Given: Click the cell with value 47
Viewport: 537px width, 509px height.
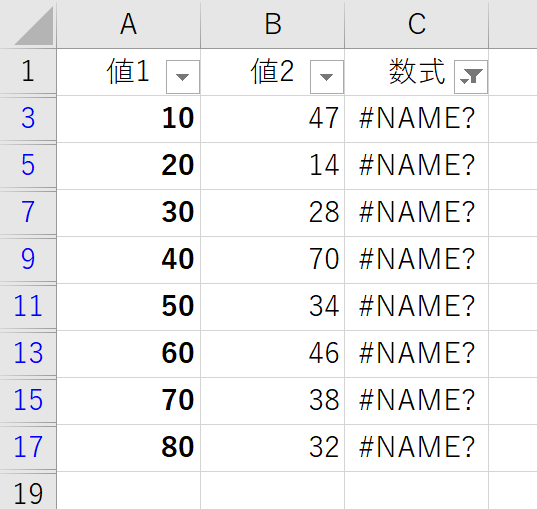Looking at the screenshot, I should click(x=273, y=119).
